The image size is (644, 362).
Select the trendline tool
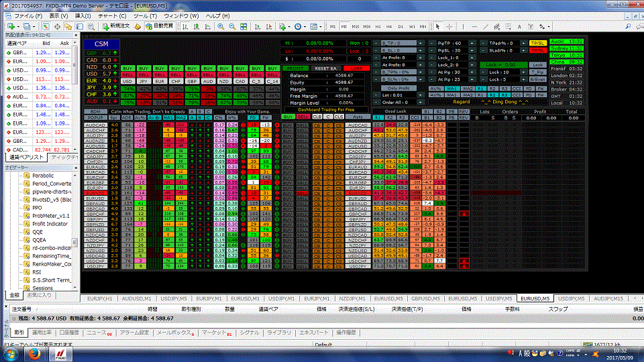point(486,27)
